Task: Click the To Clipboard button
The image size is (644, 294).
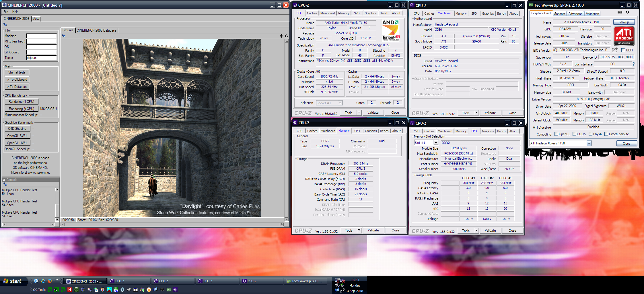Action: coord(17,80)
